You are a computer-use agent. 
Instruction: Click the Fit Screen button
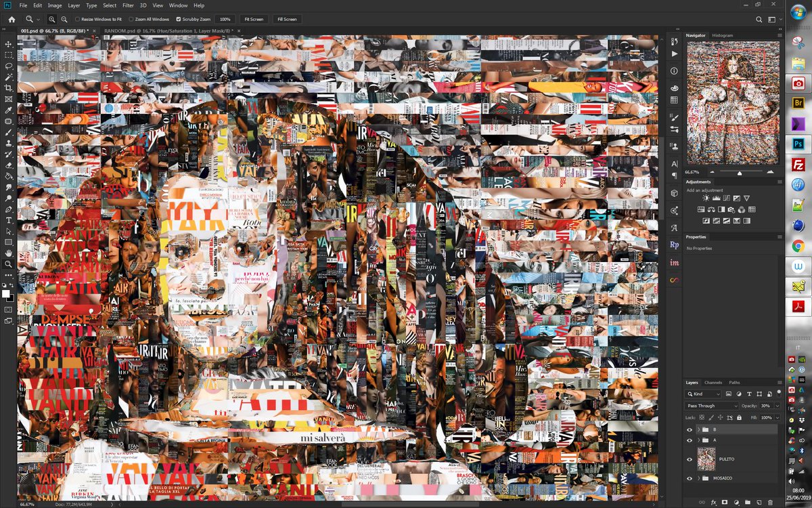coord(254,19)
